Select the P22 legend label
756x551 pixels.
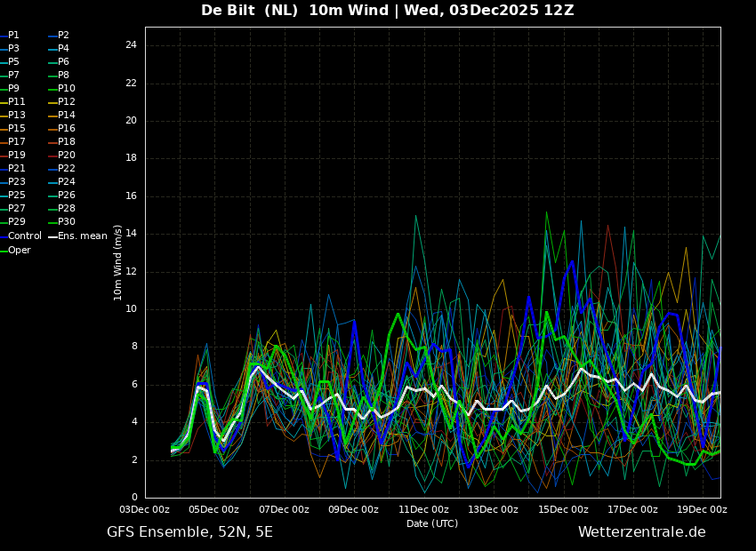(x=67, y=169)
